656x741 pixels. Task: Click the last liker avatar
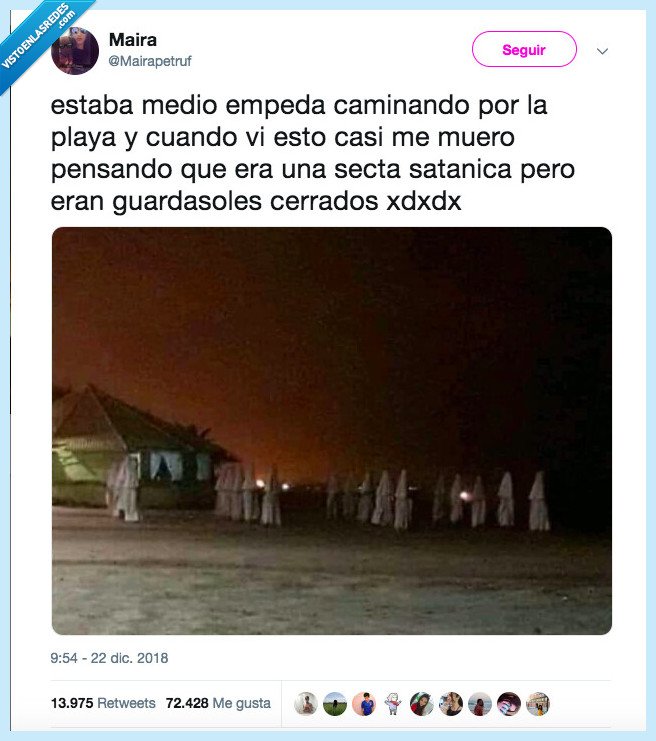click(538, 704)
